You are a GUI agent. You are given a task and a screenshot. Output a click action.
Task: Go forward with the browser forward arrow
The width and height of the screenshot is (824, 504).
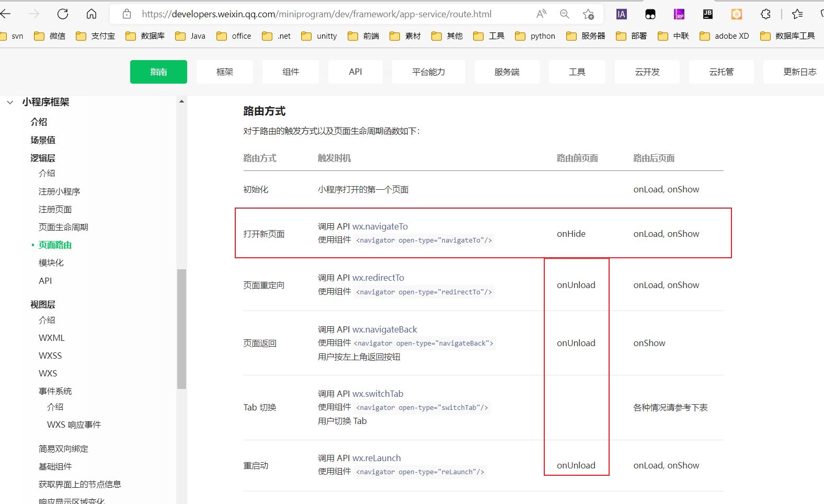click(34, 14)
